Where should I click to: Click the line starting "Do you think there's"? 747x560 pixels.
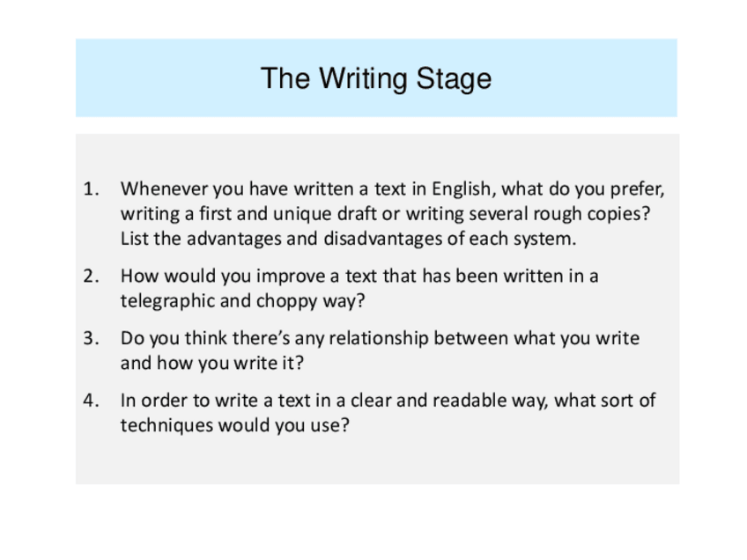[380, 338]
